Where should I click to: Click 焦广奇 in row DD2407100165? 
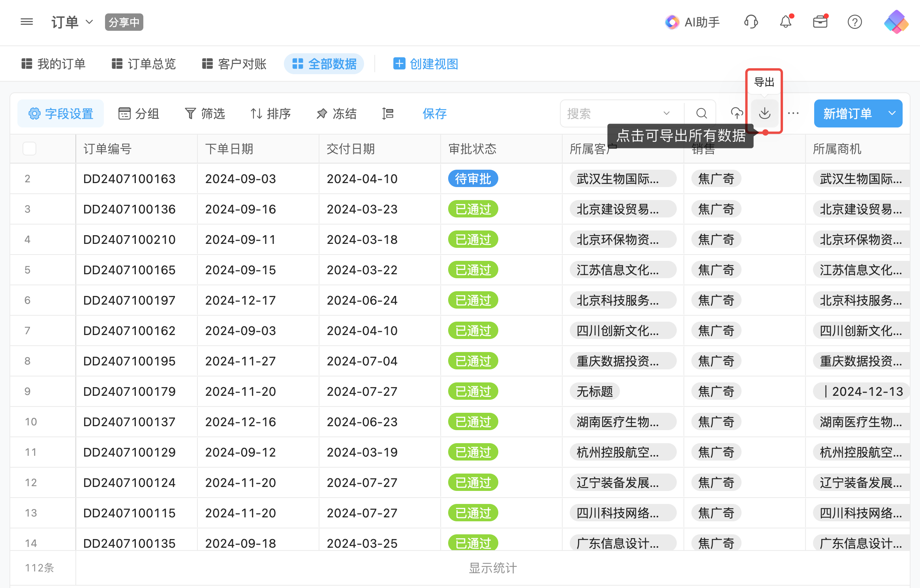(716, 270)
